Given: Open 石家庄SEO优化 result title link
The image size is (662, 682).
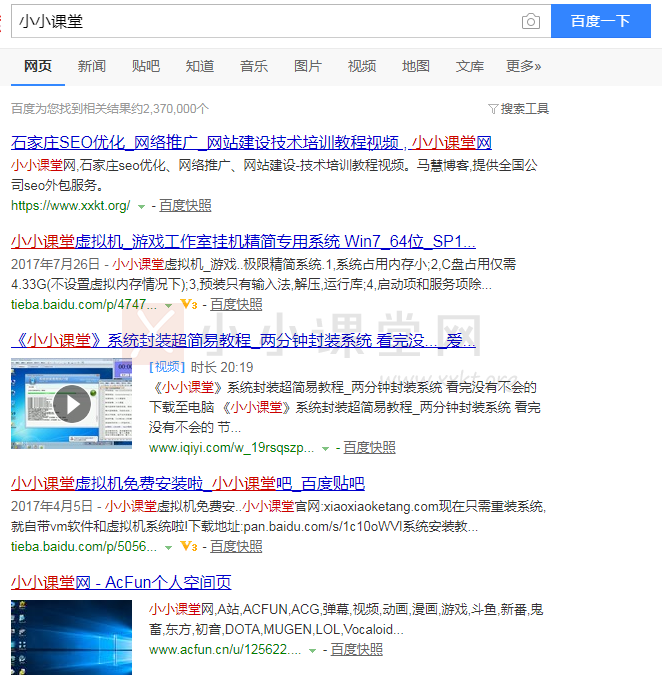Looking at the screenshot, I should click(251, 143).
